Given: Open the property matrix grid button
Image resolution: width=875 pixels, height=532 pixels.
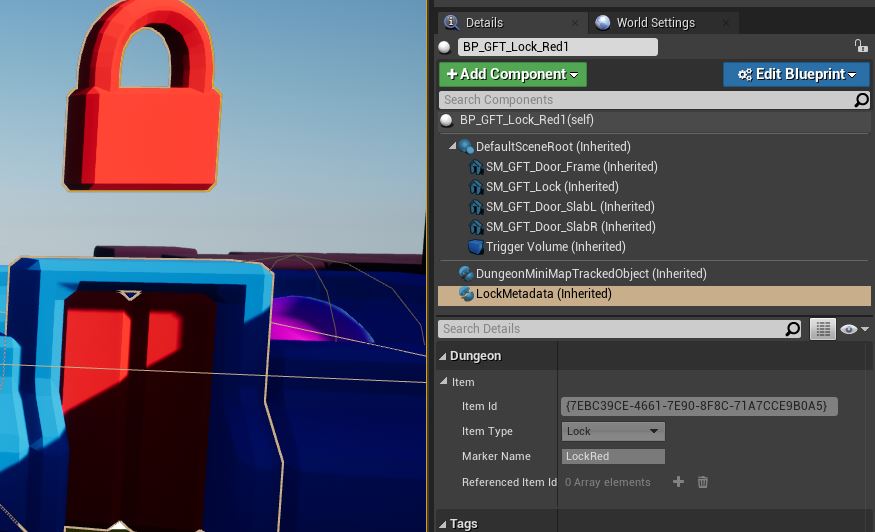Looking at the screenshot, I should (x=823, y=329).
